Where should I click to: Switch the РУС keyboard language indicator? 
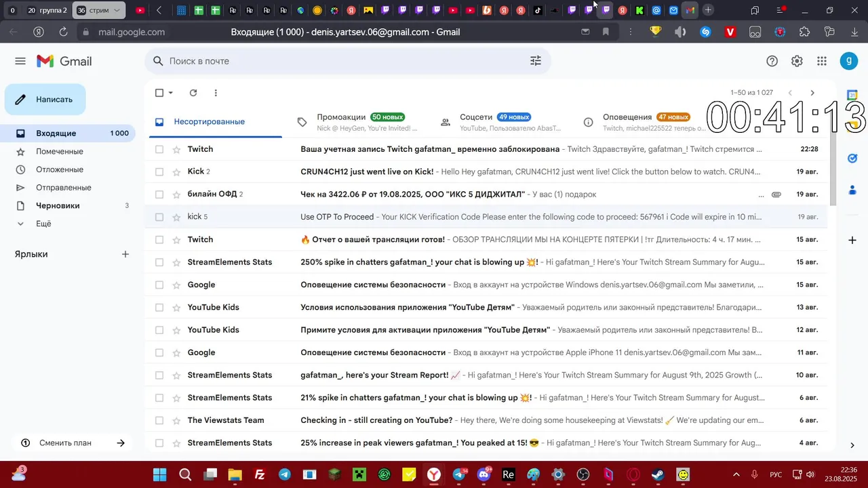pos(776,474)
